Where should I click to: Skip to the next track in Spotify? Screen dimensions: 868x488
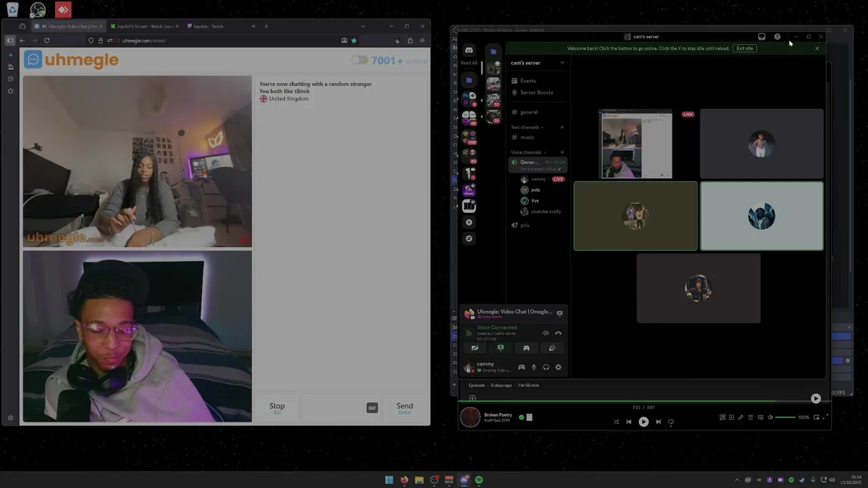[x=658, y=422]
